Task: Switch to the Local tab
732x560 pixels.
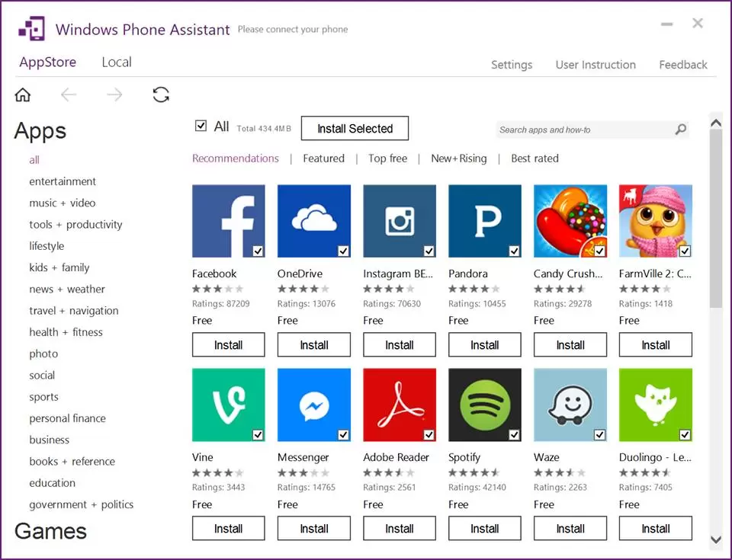Action: coord(117,62)
